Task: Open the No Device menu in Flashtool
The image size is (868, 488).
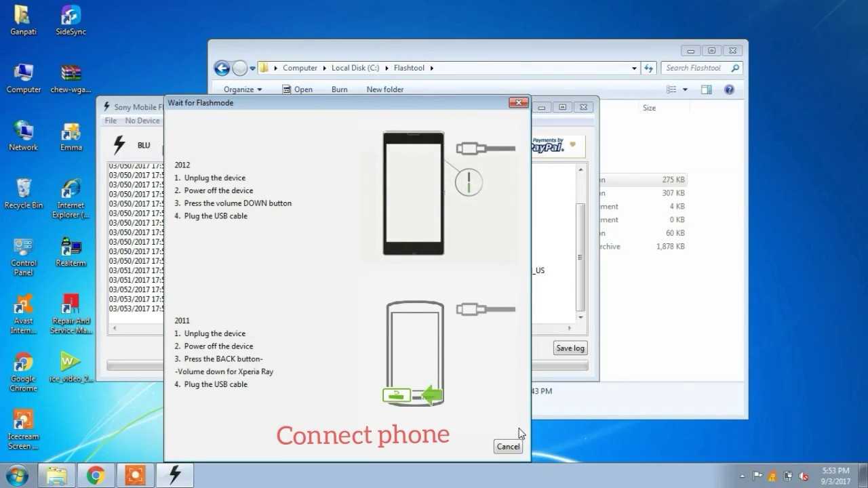Action: pyautogui.click(x=142, y=121)
